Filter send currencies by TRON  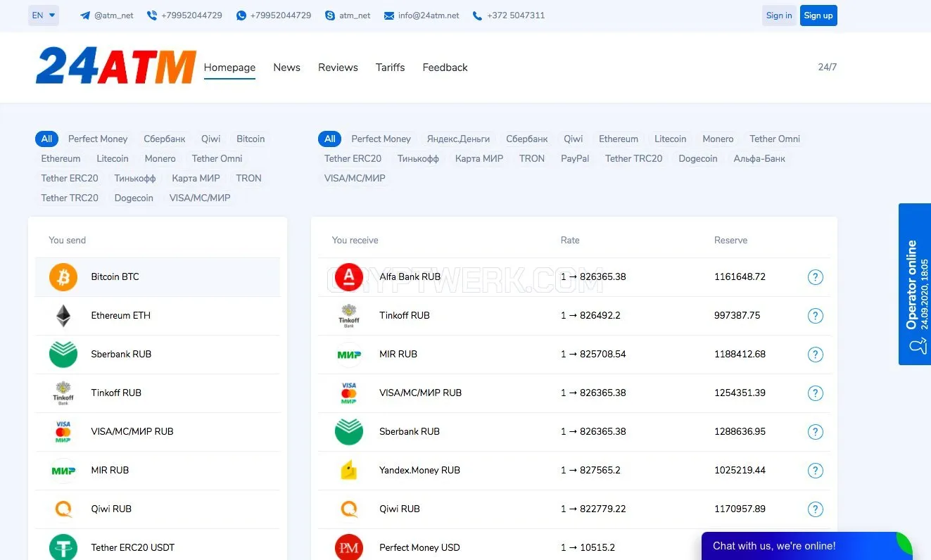pos(248,179)
